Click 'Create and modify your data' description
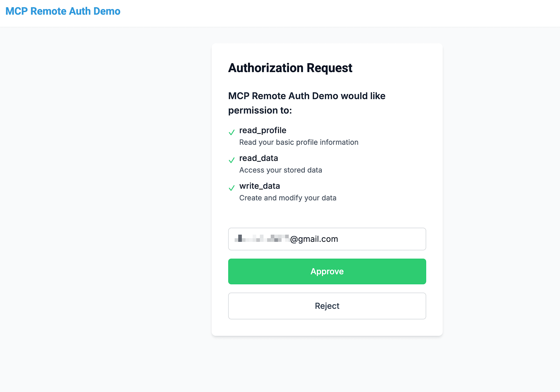Viewport: 560px width, 392px height. click(x=288, y=198)
